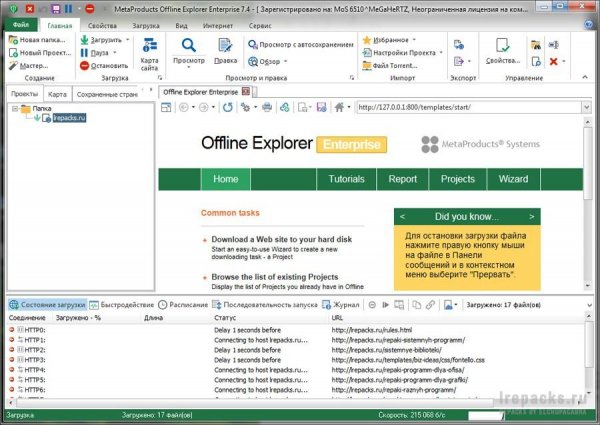The width and height of the screenshot is (600, 425).
Task: Collapse the Папка tree node
Action: pyautogui.click(x=15, y=109)
